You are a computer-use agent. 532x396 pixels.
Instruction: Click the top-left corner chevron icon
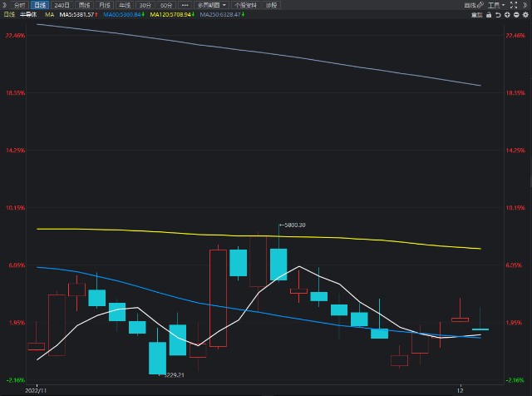(4, 5)
